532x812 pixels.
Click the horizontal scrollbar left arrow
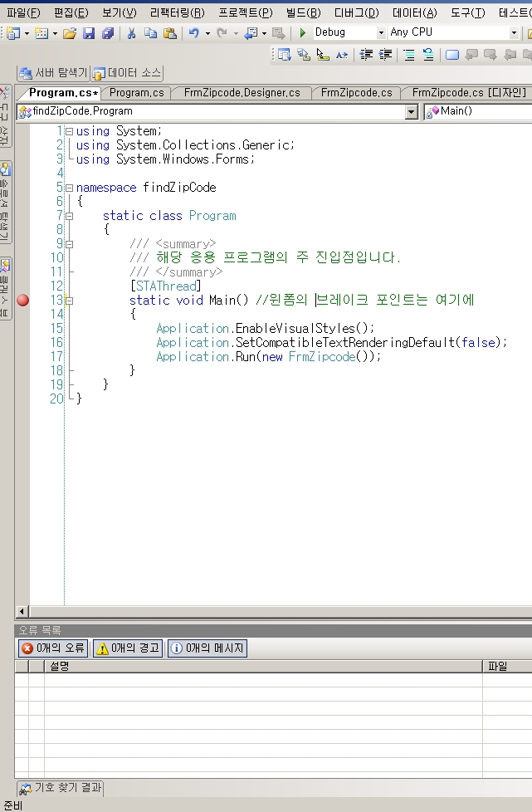22,612
